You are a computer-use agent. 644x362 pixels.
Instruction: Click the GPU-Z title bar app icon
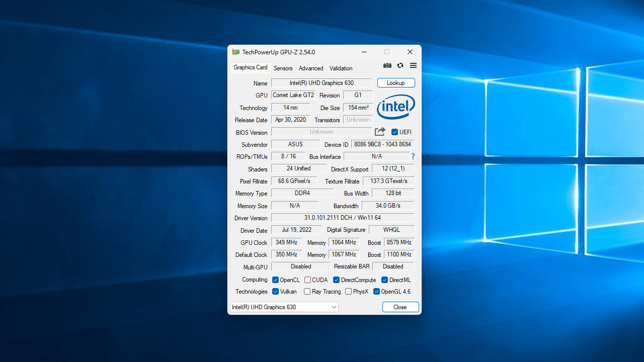coord(235,52)
